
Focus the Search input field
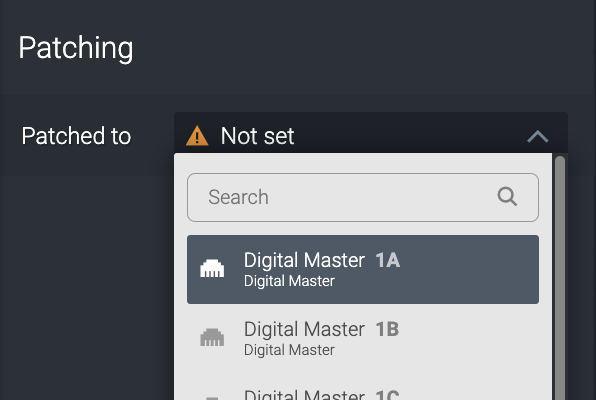[363, 197]
